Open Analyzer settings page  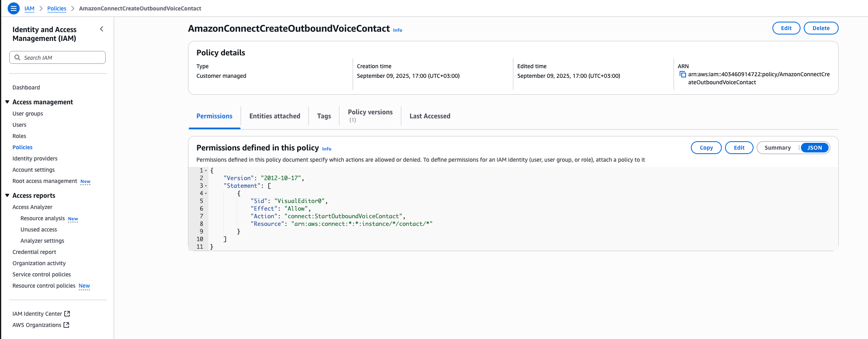(x=42, y=241)
